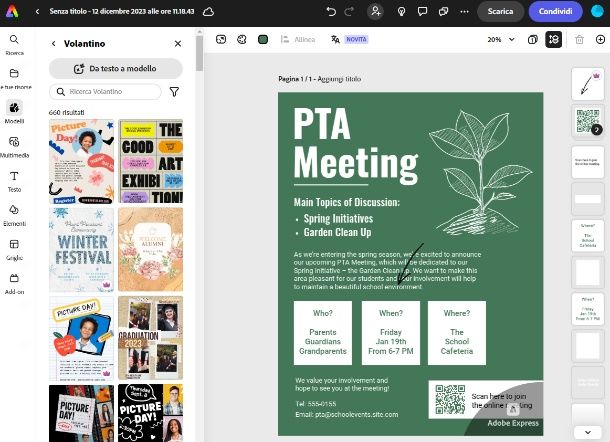Choose the Winter Festival template
Viewport: 610px width, 442px height.
click(82, 249)
